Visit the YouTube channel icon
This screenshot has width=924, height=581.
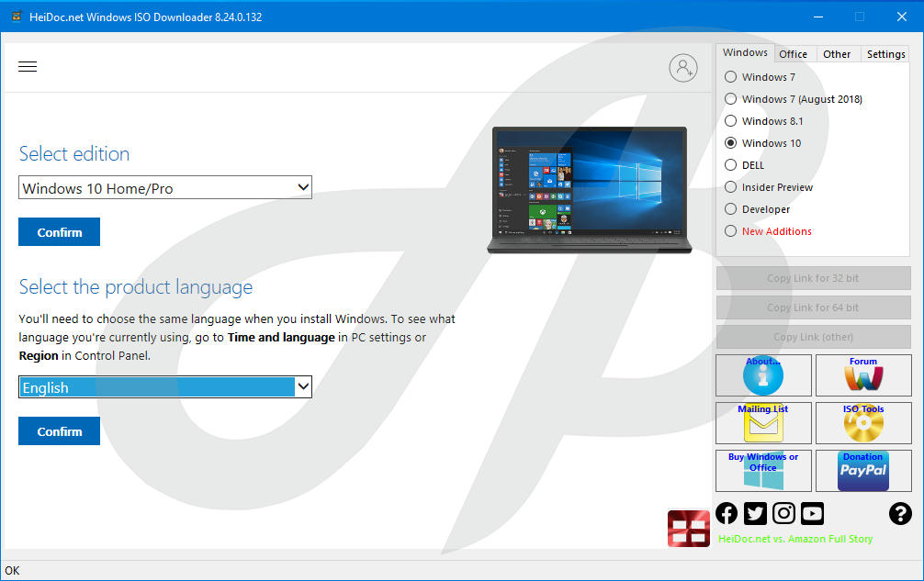(x=812, y=513)
